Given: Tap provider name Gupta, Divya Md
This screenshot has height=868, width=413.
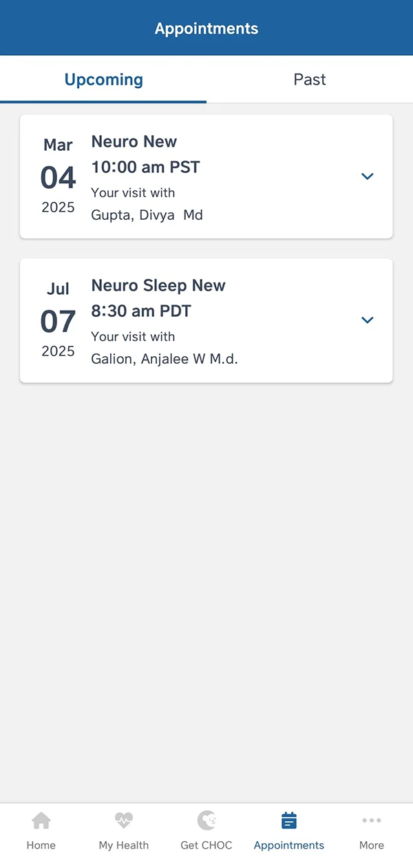Looking at the screenshot, I should click(x=147, y=215).
